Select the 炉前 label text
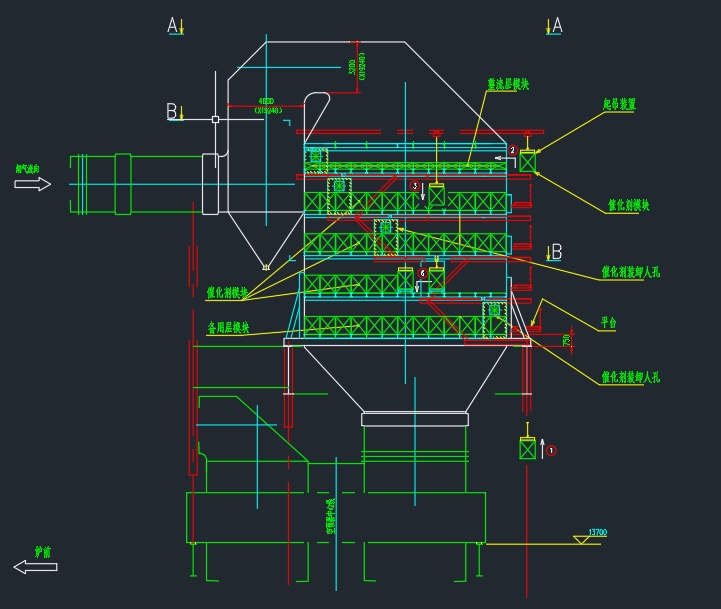 (x=43, y=552)
